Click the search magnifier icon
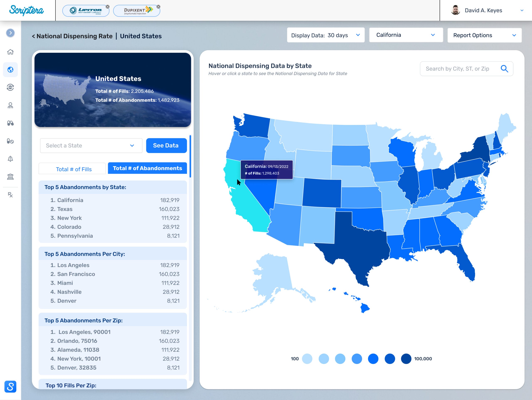The height and width of the screenshot is (400, 532). [x=504, y=69]
